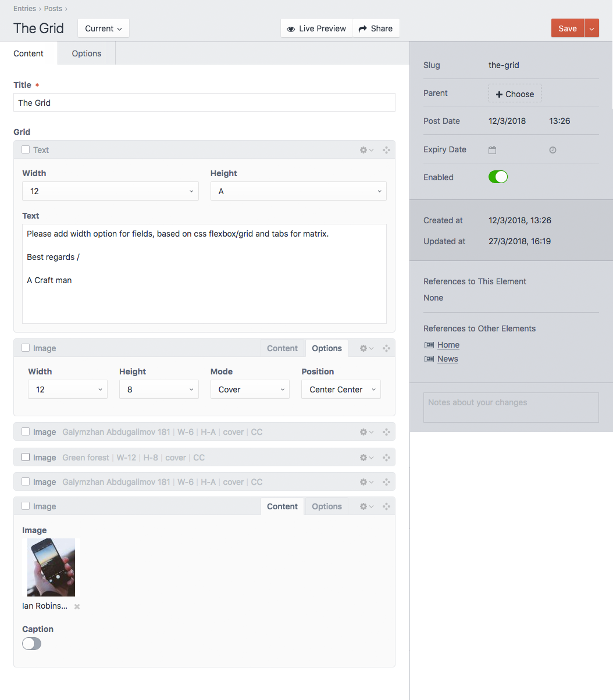This screenshot has height=700, width=613.
Task: Click the drag handle on the Text block
Action: coord(386,149)
